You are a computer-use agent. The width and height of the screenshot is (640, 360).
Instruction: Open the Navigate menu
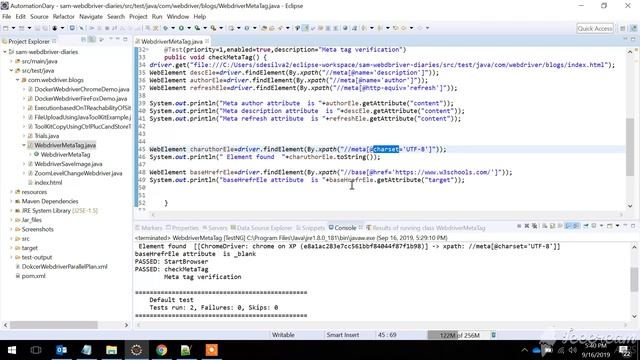click(x=91, y=17)
